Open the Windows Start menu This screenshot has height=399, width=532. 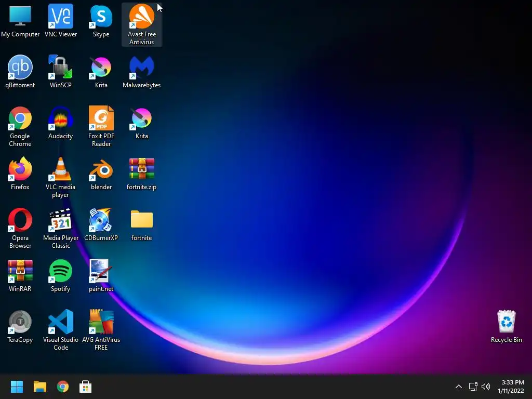[x=17, y=387]
